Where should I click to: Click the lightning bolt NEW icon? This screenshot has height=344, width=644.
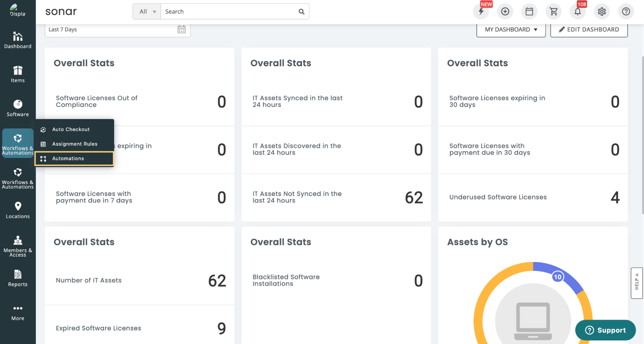tap(481, 12)
